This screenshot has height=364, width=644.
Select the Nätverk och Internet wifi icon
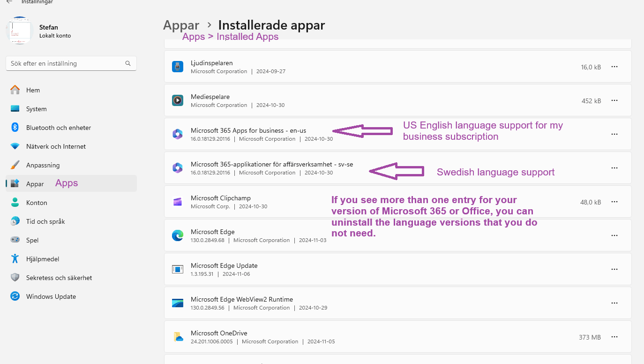[15, 146]
